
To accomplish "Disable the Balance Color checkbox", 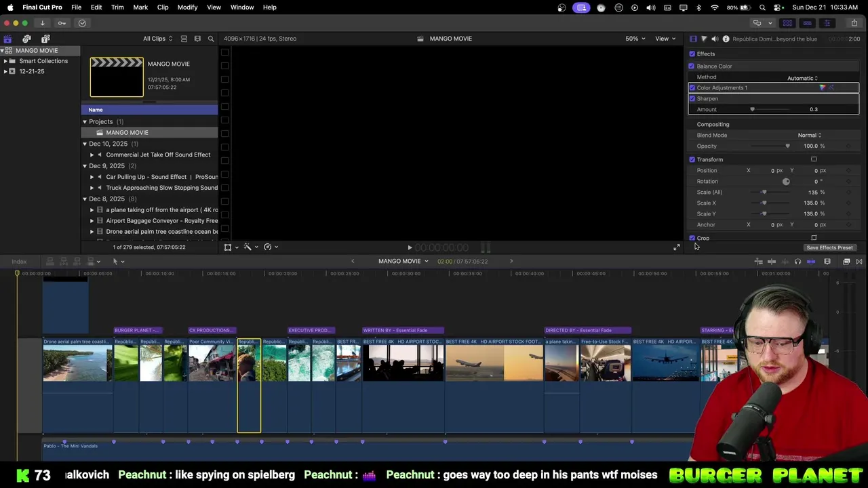I will pos(692,66).
